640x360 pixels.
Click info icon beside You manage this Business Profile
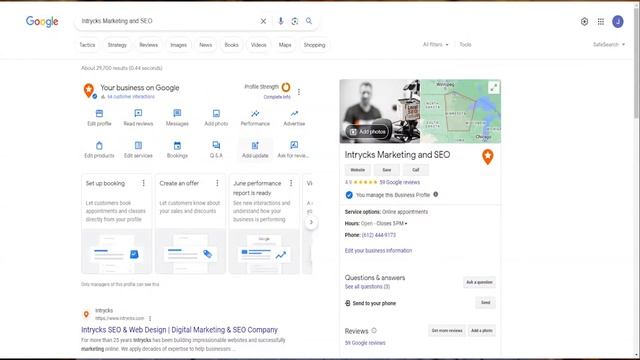click(436, 194)
